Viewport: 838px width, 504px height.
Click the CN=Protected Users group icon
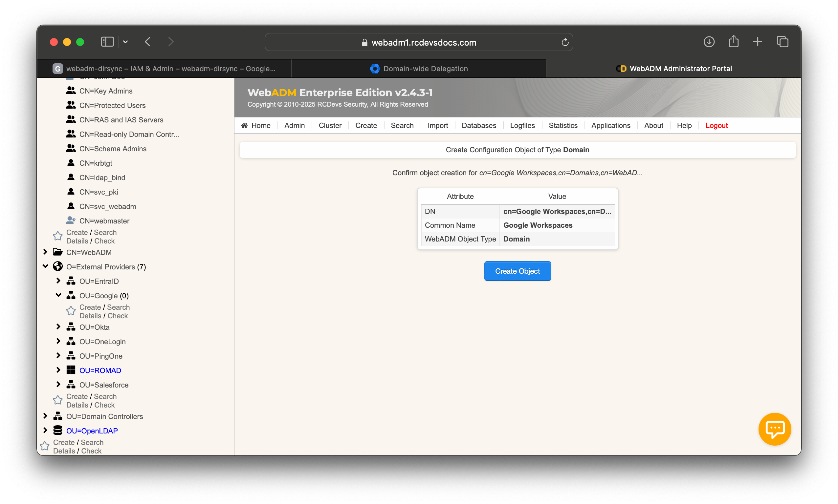tap(71, 105)
